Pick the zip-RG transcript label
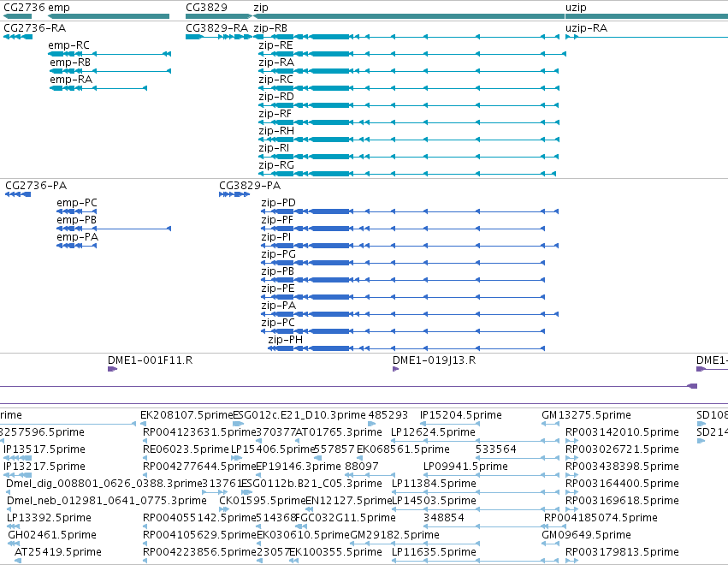 (x=276, y=165)
